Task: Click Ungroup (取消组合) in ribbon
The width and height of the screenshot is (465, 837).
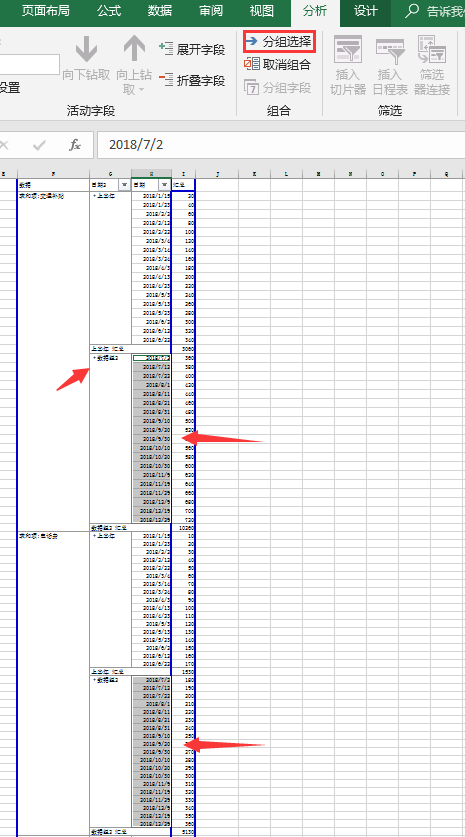Action: (x=278, y=65)
